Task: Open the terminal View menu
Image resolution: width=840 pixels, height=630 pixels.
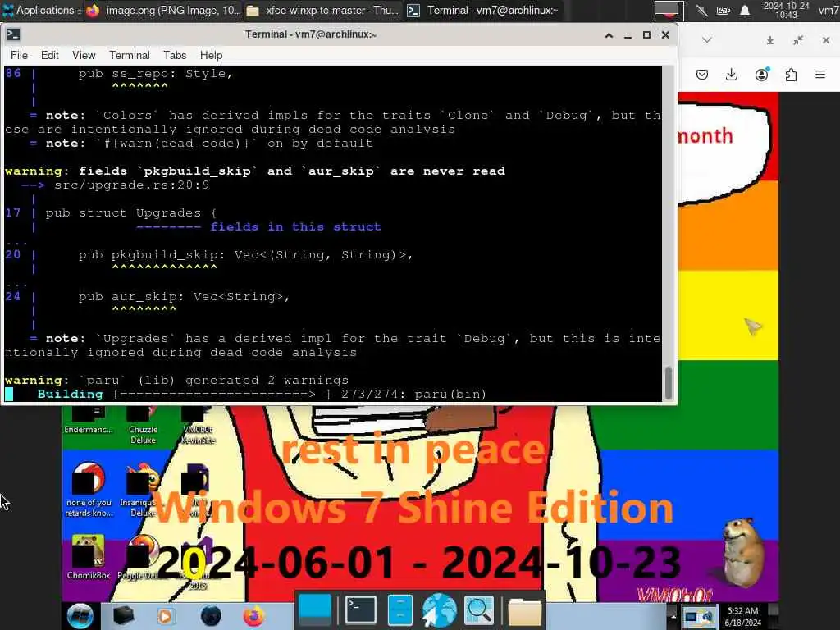Action: tap(84, 55)
